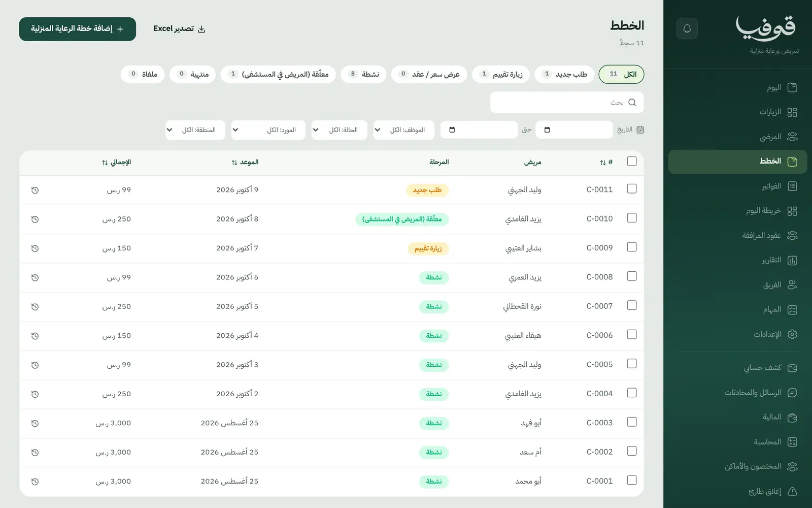812x508 pixels.
Task: Open the start date field next to التاريخ
Action: (574, 130)
